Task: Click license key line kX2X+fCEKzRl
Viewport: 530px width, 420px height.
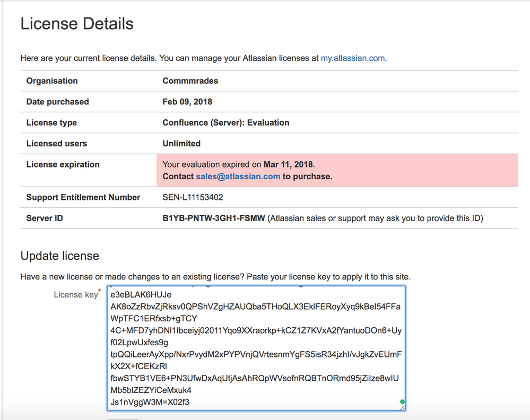Action: [138, 366]
